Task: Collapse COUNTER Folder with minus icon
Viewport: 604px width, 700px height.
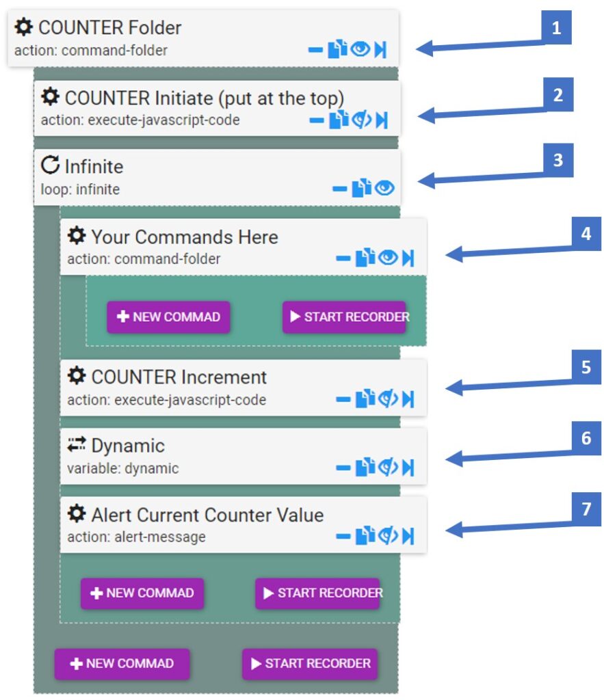Action: (x=315, y=49)
